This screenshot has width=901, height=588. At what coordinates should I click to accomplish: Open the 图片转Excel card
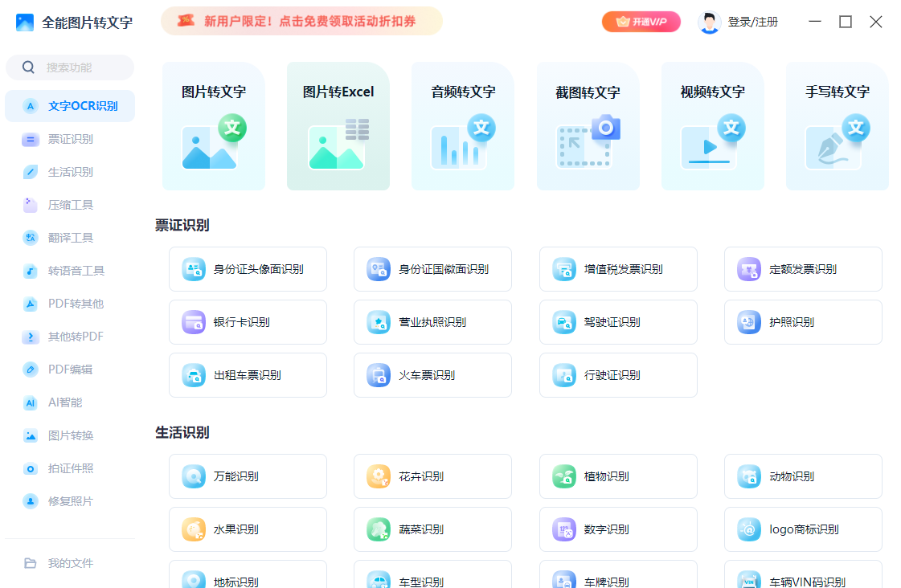(338, 126)
